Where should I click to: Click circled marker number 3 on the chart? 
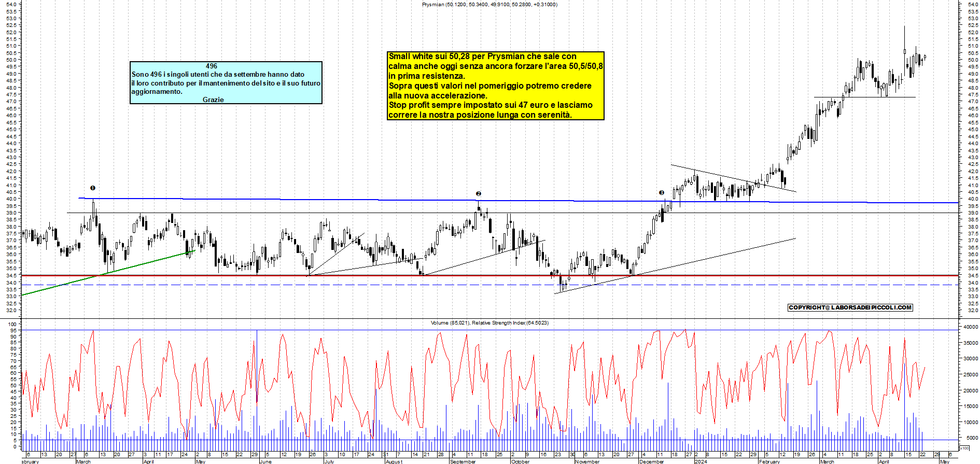pos(662,193)
